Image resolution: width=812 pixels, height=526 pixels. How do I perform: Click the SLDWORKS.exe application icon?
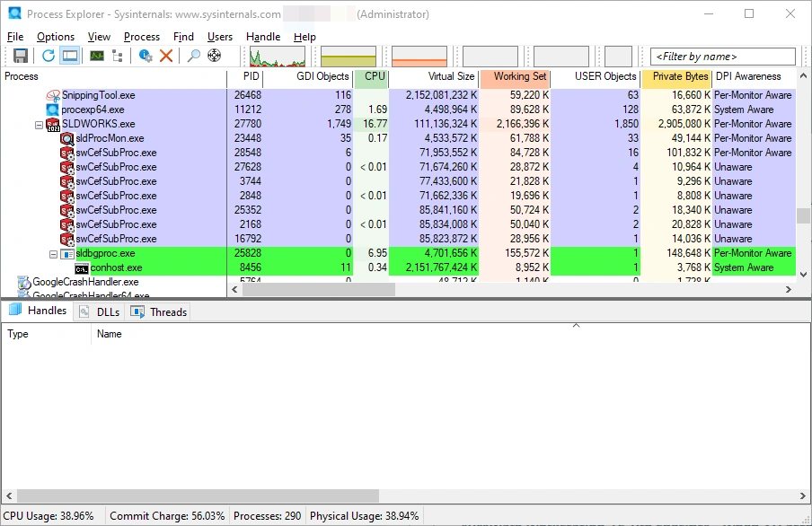click(x=53, y=124)
